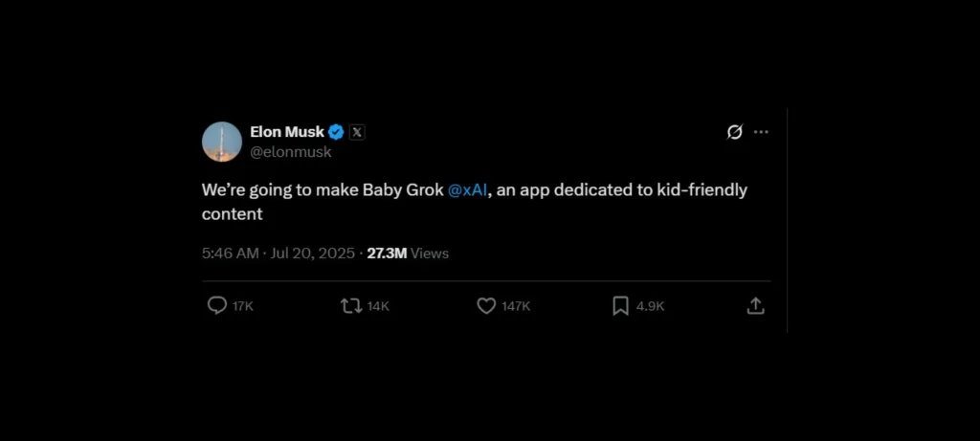Click the Elon Musk display name
This screenshot has height=441, width=980.
coord(286,132)
